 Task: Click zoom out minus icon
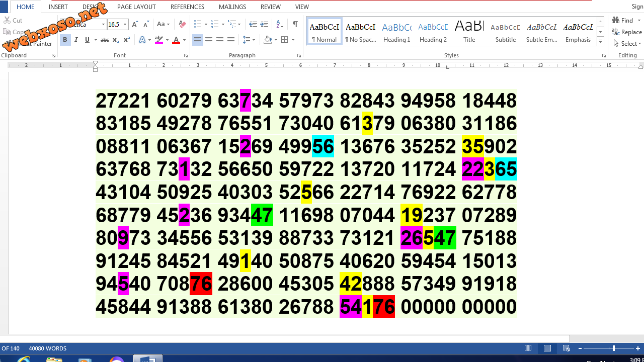click(x=580, y=348)
